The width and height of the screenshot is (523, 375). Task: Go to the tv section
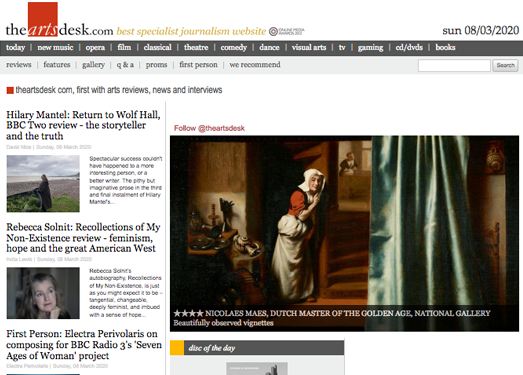[x=342, y=47]
